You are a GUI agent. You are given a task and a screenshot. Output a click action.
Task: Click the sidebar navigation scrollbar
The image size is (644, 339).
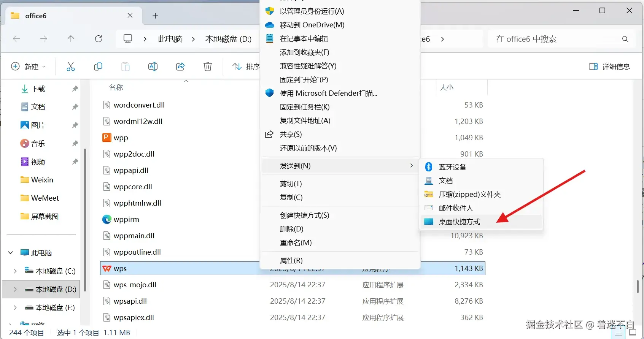coord(85,220)
